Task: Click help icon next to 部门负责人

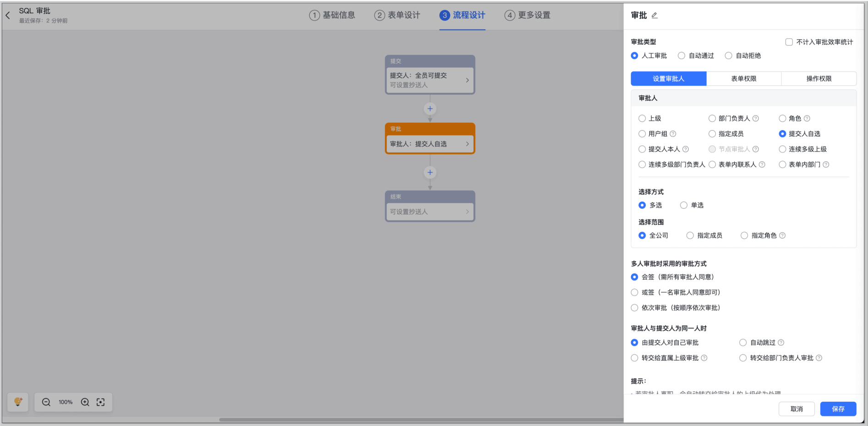Action: 756,119
